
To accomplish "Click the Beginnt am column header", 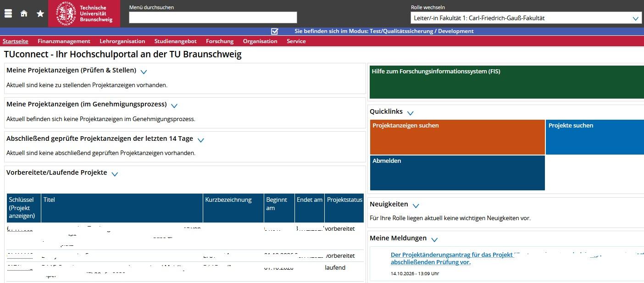I will tap(279, 208).
